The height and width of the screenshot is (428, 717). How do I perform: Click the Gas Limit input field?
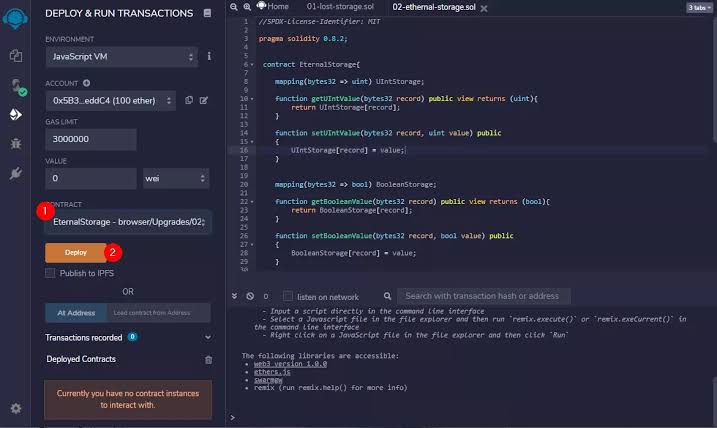[x=91, y=139]
